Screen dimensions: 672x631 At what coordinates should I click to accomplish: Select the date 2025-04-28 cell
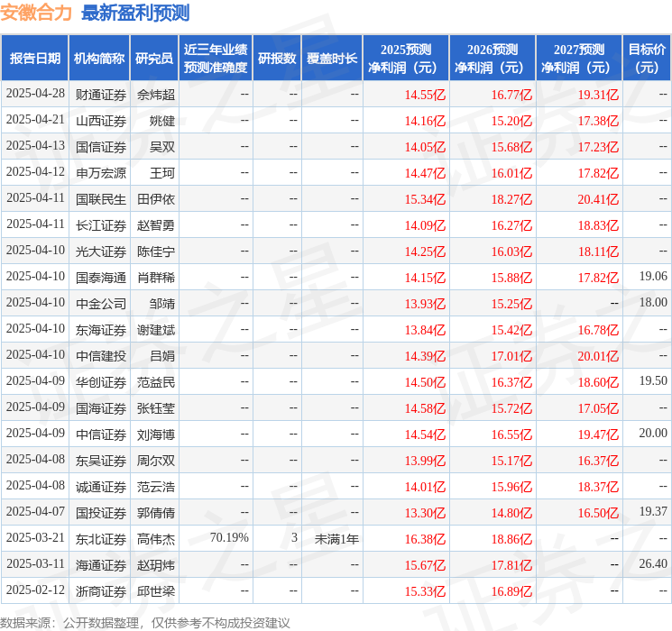pos(35,94)
